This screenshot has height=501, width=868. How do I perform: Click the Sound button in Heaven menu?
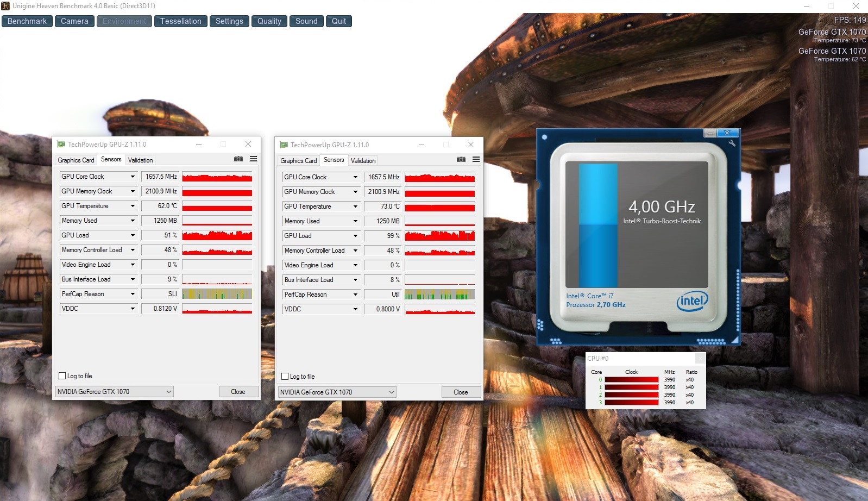point(306,21)
